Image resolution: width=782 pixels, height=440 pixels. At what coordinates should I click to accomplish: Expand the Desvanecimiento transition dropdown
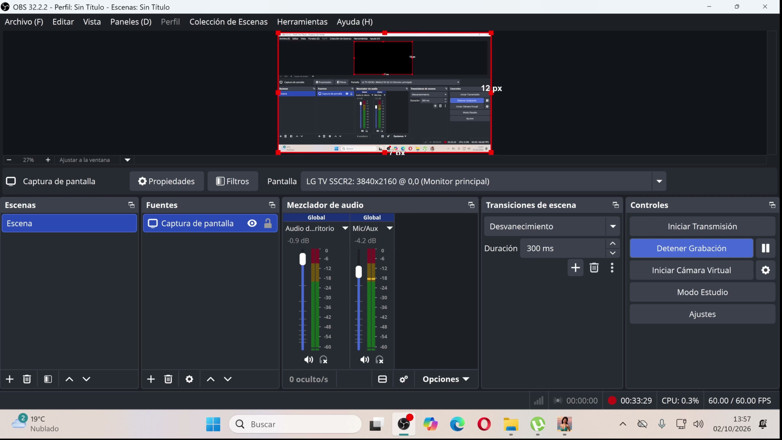click(x=612, y=226)
